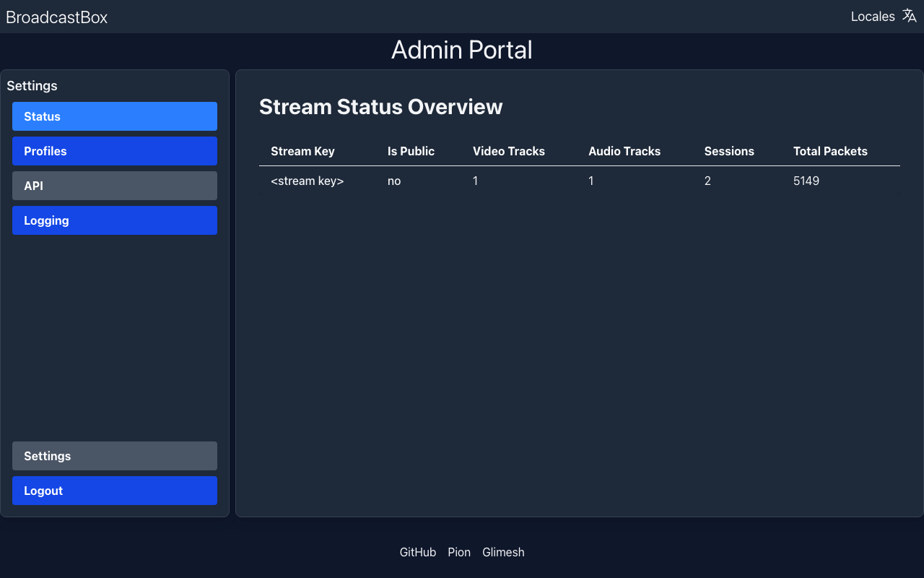Click the bottom Settings button
The image size is (924, 578).
115,456
